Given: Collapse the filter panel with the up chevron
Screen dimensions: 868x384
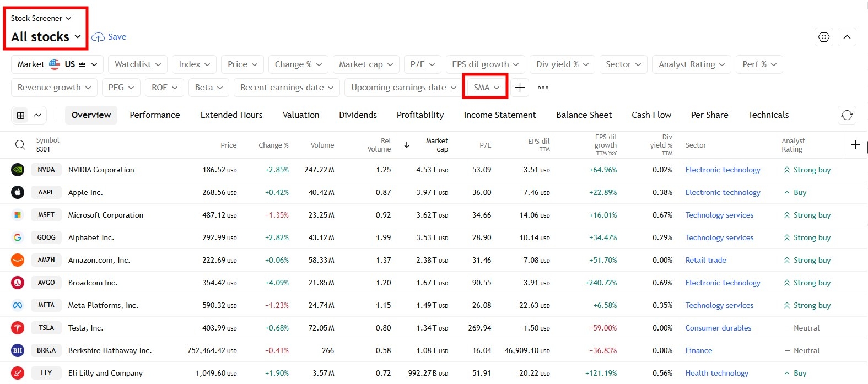Looking at the screenshot, I should [847, 37].
